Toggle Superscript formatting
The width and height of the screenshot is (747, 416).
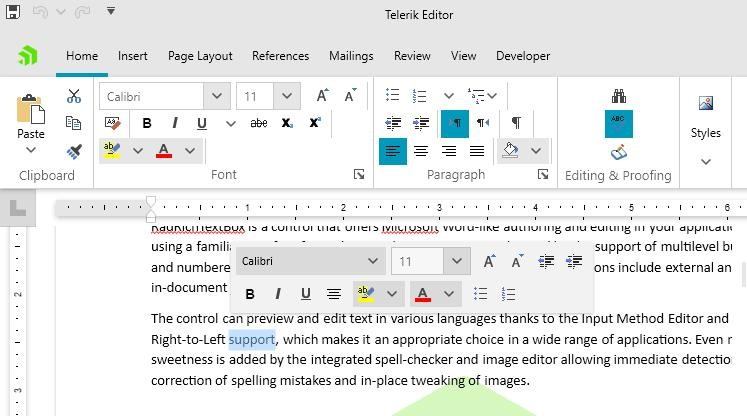pyautogui.click(x=315, y=123)
